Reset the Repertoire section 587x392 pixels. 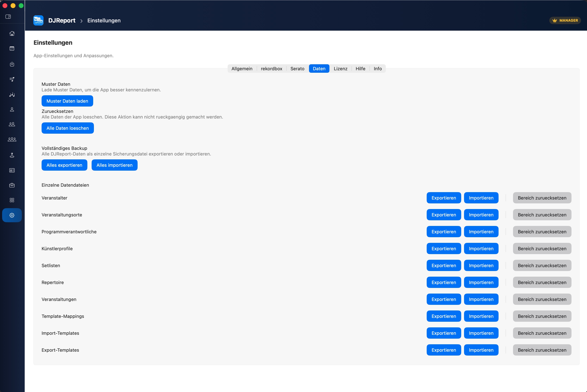pos(542,282)
